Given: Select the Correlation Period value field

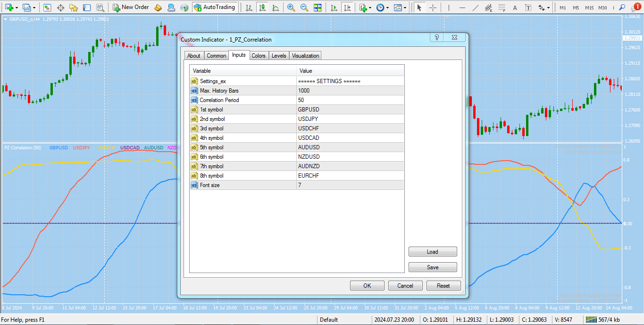Looking at the screenshot, I should 350,100.
